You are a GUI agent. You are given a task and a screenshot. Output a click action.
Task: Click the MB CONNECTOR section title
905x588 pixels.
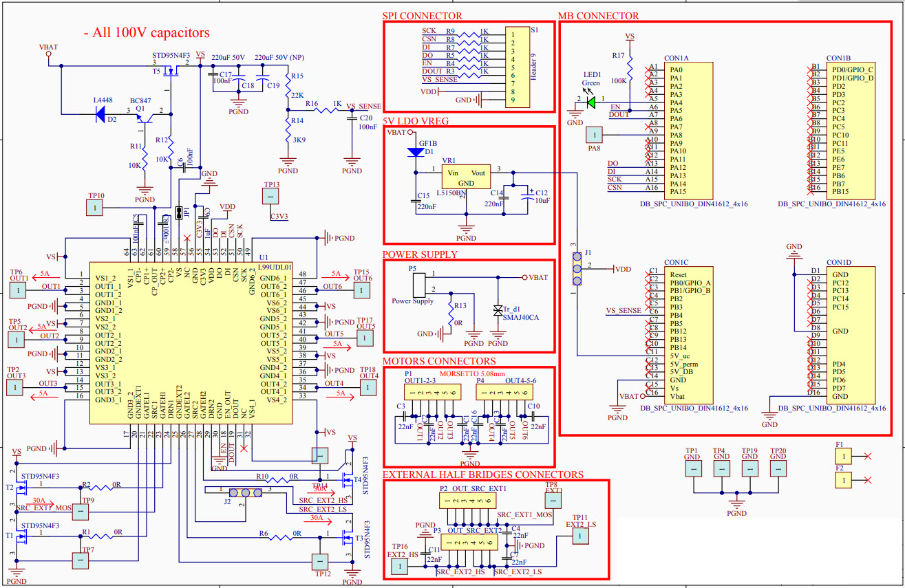598,15
